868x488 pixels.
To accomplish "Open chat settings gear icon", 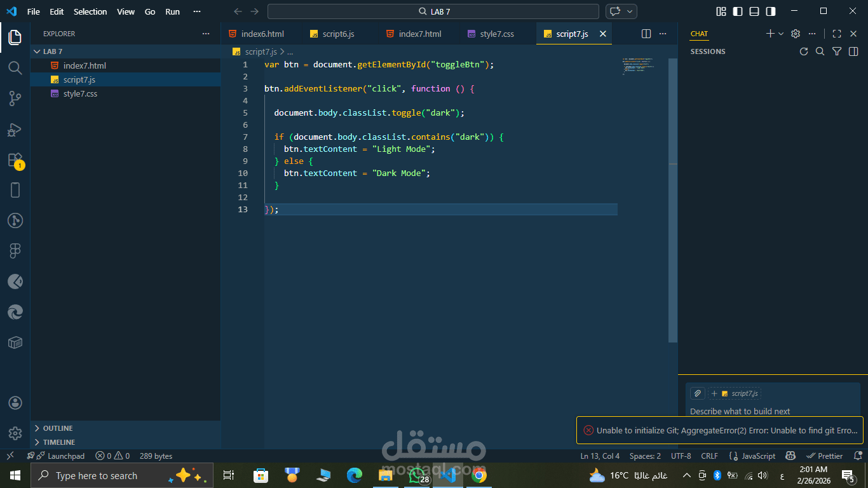I will point(796,34).
